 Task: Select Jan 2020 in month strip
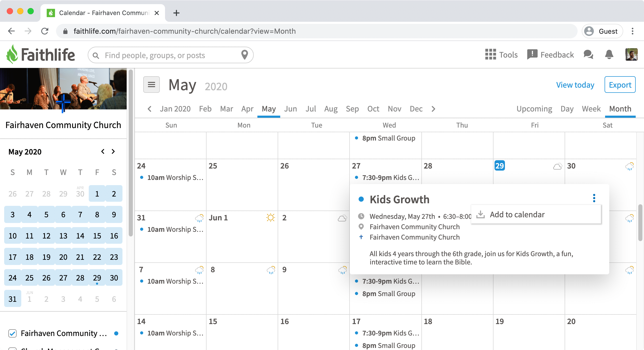pos(175,109)
